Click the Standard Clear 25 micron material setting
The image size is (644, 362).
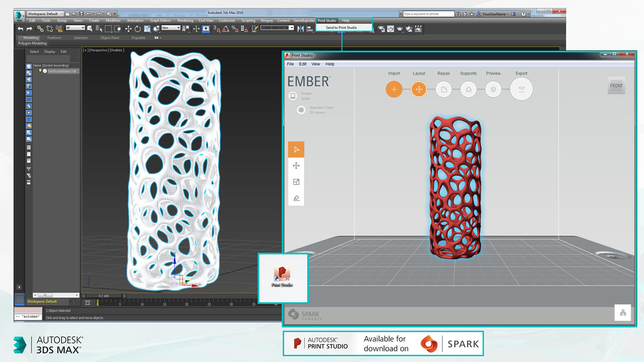[316, 110]
